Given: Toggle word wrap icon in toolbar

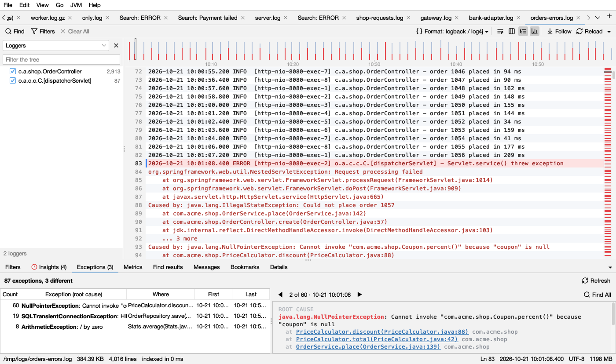Looking at the screenshot, I should [x=500, y=31].
